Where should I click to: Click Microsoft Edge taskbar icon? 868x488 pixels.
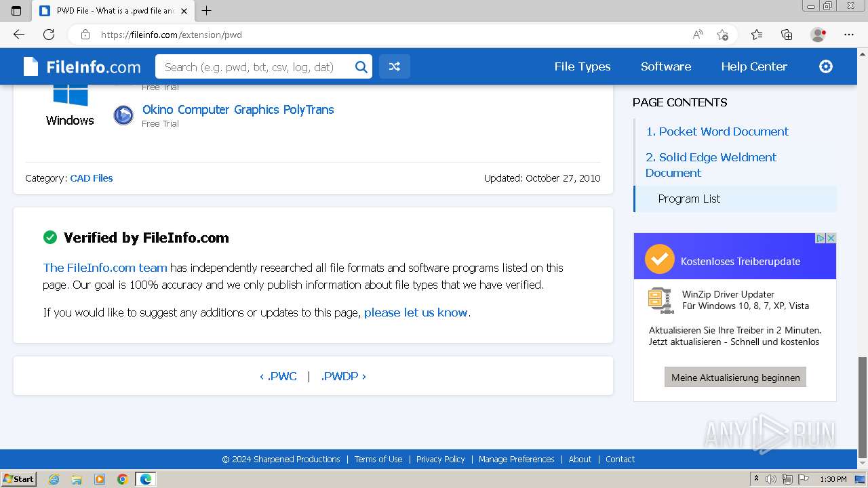point(146,479)
